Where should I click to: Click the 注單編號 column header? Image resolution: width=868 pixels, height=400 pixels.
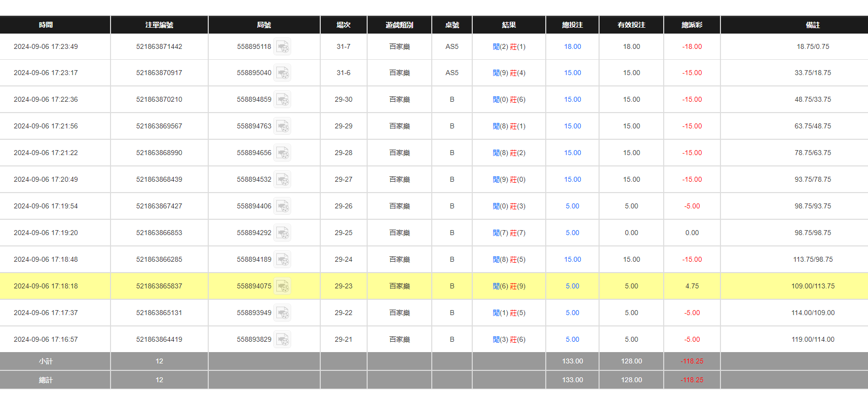tap(159, 25)
